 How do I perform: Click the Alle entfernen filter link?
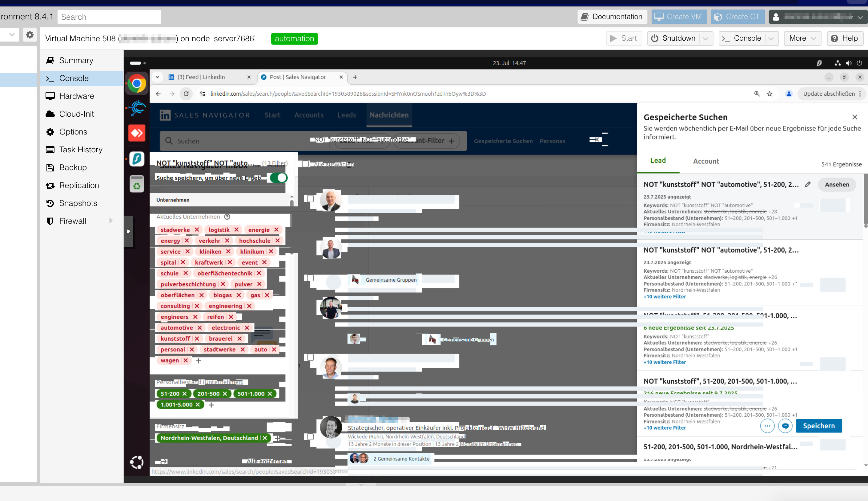point(267,461)
